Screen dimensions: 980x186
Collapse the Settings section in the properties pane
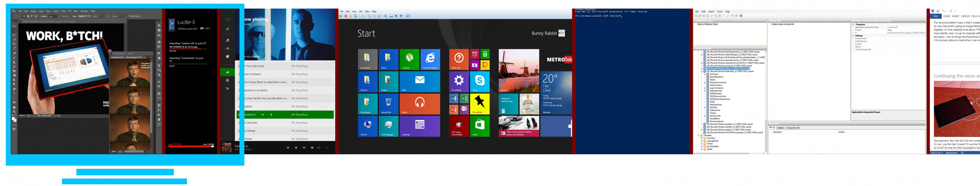point(853,36)
